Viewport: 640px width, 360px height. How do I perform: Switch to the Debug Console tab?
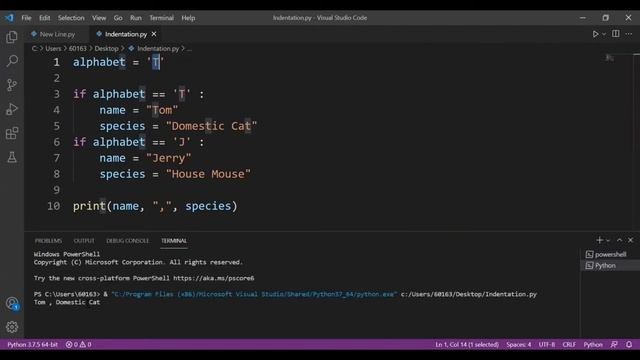127,241
